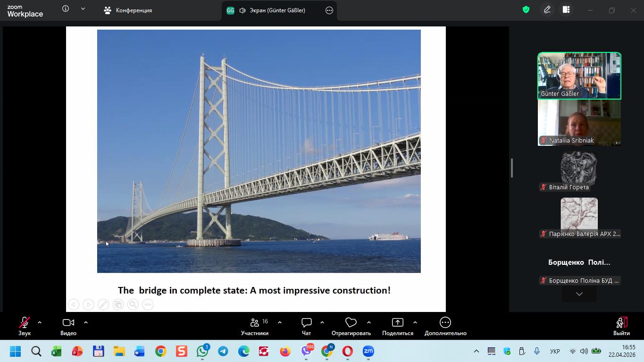The width and height of the screenshot is (644, 362).
Task: Open the Participants list
Action: point(255,326)
